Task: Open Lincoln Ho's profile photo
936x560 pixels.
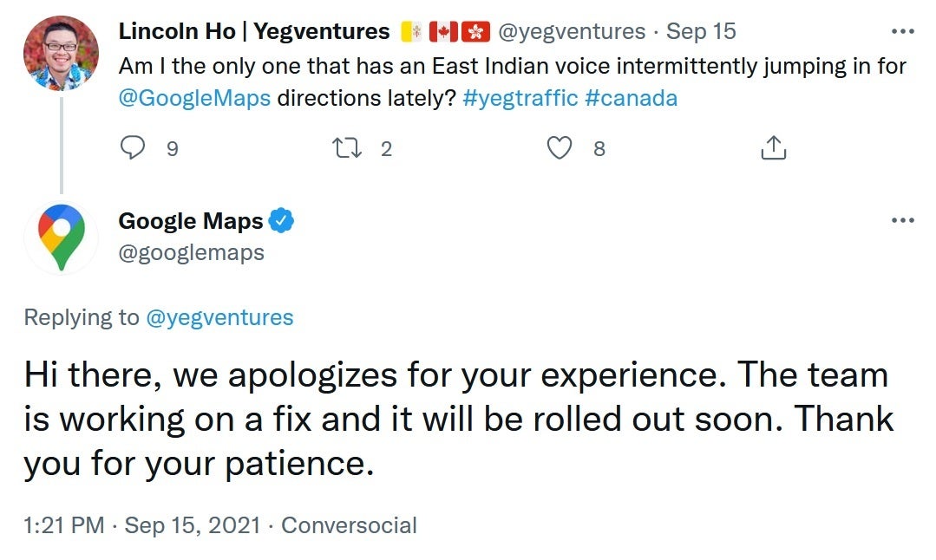Action: 61,53
